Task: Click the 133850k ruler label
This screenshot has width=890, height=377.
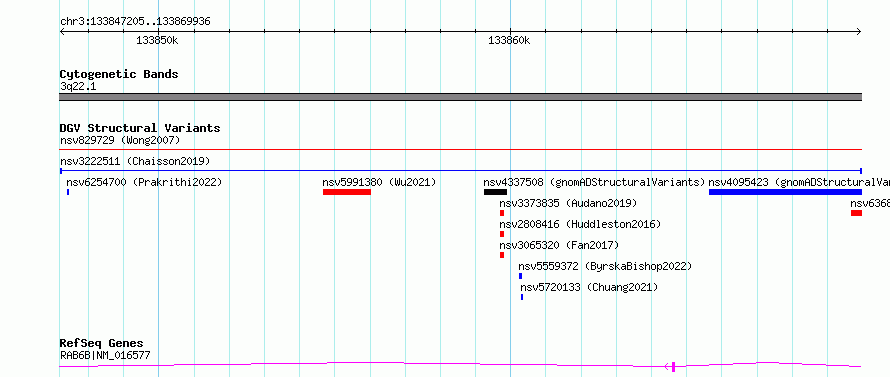Action: (157, 41)
